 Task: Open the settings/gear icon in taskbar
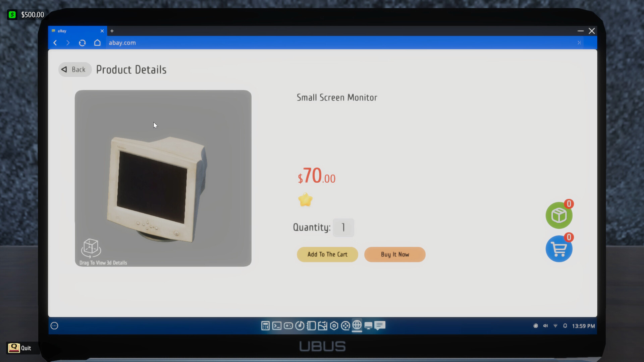334,326
